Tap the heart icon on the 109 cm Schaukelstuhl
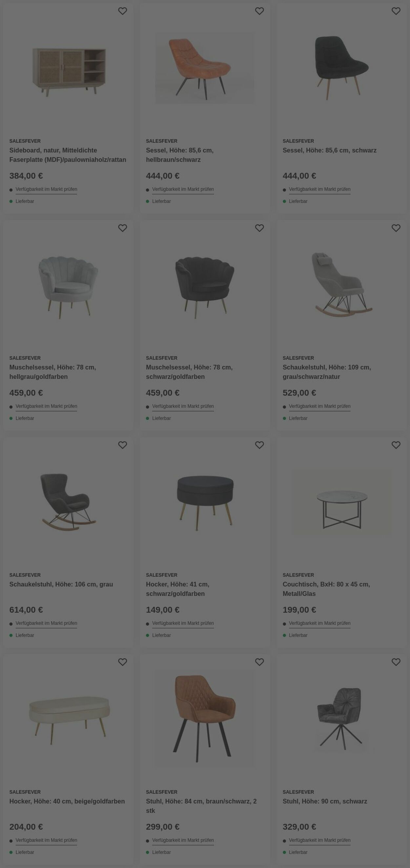The height and width of the screenshot is (868, 410). (396, 228)
